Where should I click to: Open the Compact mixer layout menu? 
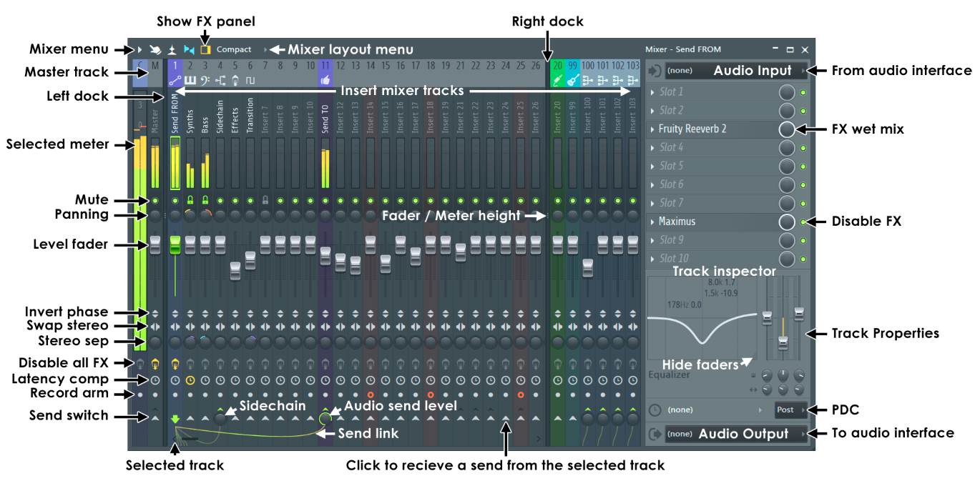tap(235, 50)
